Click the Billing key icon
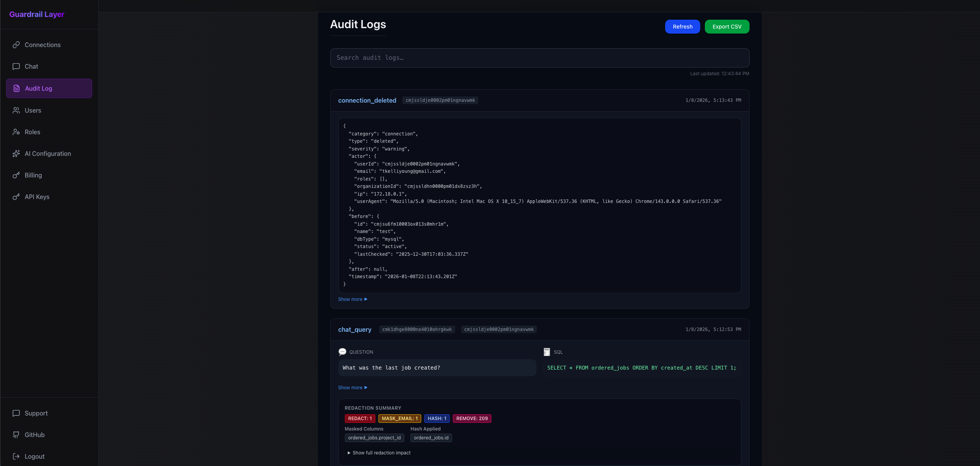This screenshot has height=466, width=980. (16, 175)
